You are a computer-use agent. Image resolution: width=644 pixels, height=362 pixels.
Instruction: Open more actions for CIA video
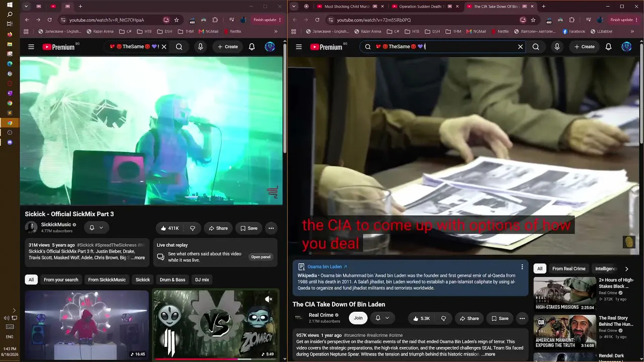[x=522, y=318]
